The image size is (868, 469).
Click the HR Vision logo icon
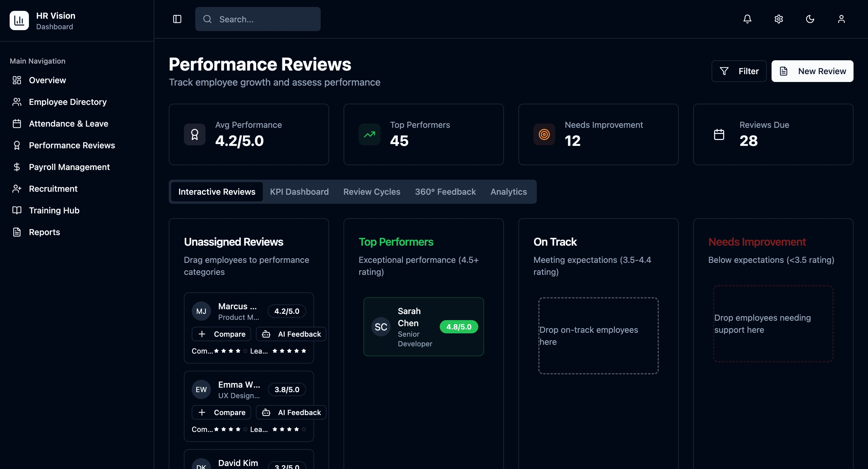[x=19, y=20]
